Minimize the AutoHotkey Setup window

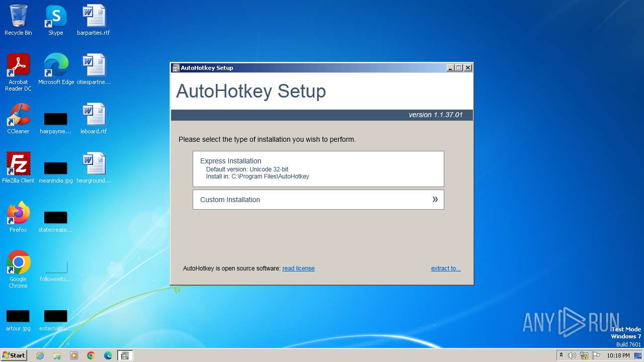click(x=450, y=68)
